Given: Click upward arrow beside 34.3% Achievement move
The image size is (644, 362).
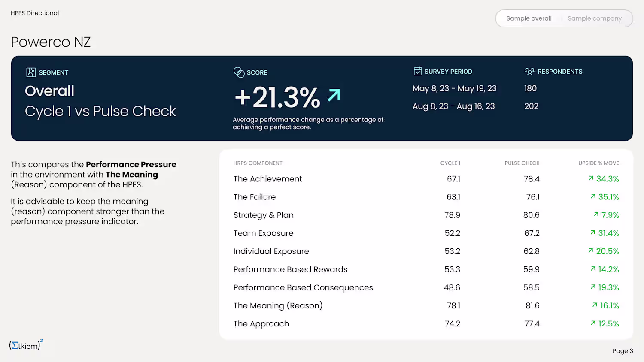Looking at the screenshot, I should [x=591, y=178].
